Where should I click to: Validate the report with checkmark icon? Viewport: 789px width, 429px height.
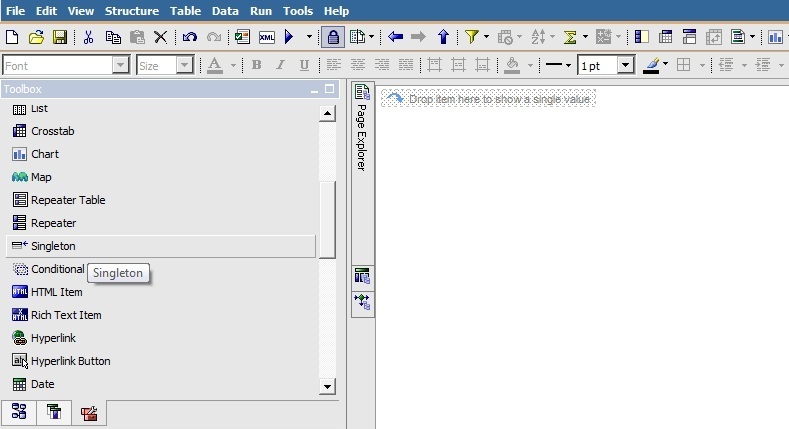click(242, 37)
